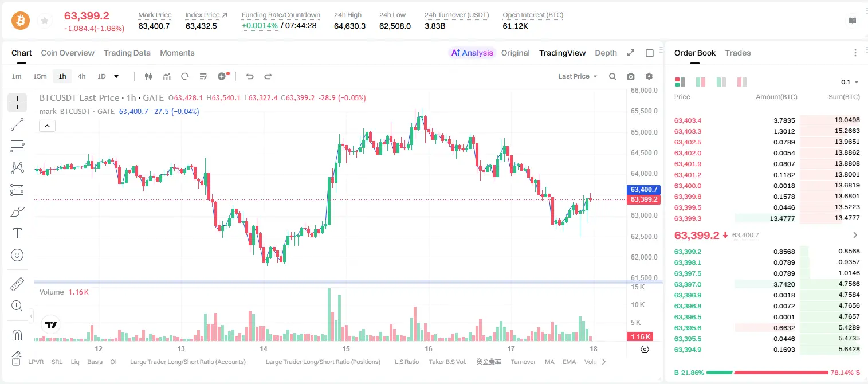Select the 4h timeframe
The height and width of the screenshot is (384, 868).
pos(82,76)
